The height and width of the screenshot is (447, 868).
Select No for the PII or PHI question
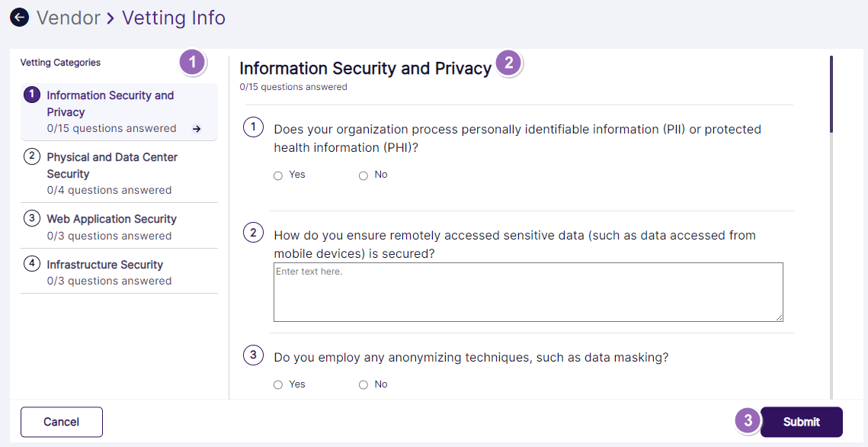(x=364, y=175)
